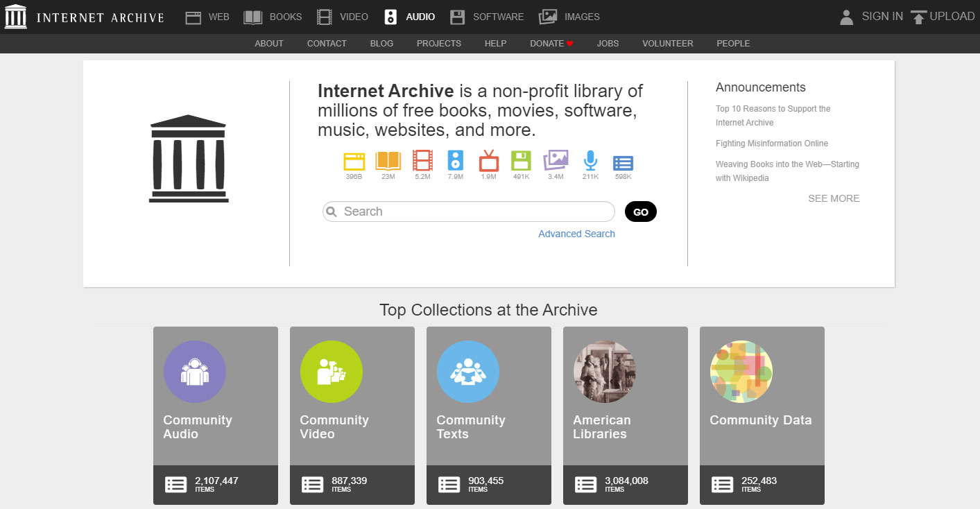The image size is (980, 509).
Task: Click the list icon beside 2,107,447 items
Action: click(x=175, y=484)
